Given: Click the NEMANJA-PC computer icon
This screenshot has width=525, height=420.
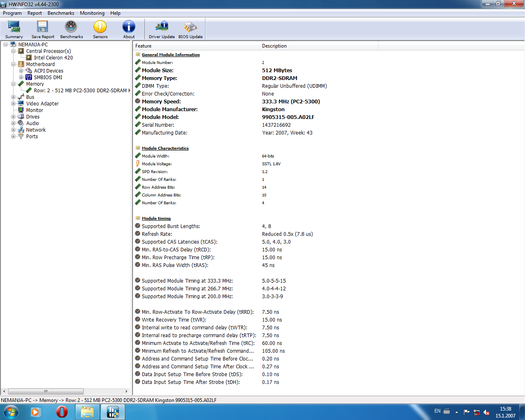Looking at the screenshot, I should 14,44.
